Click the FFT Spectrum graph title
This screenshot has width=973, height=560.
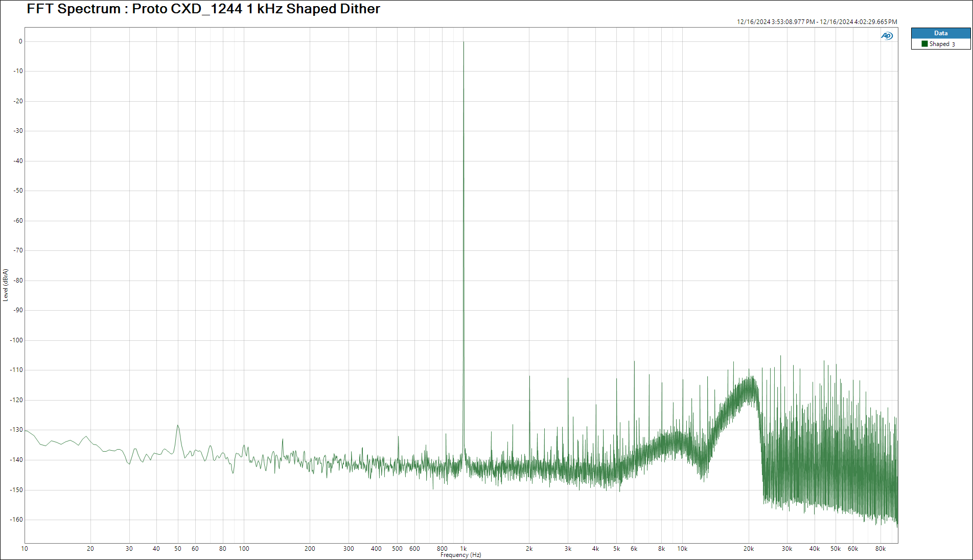point(203,9)
